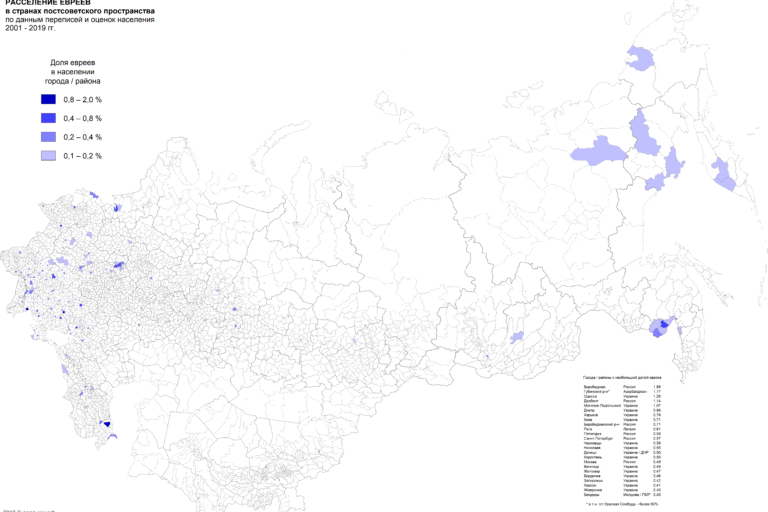The width and height of the screenshot is (768, 512).
Task: Click the dark blue spot near the Caspian coast
Action: [107, 424]
